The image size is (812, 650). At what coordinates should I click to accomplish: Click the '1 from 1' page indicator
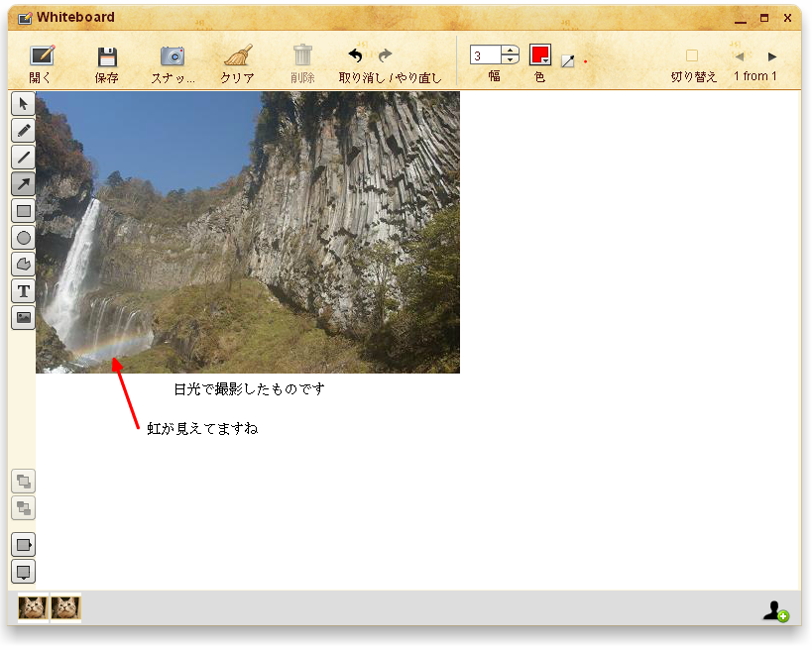click(755, 76)
